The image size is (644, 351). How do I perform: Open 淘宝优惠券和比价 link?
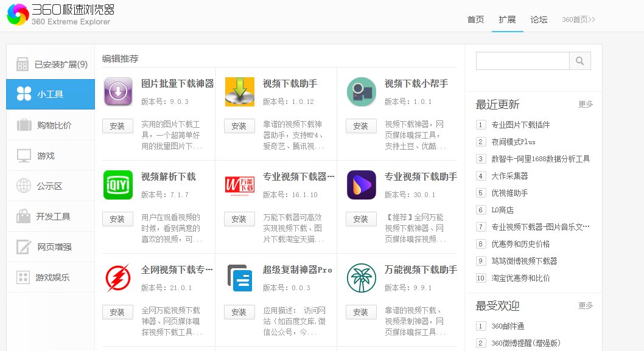520,279
